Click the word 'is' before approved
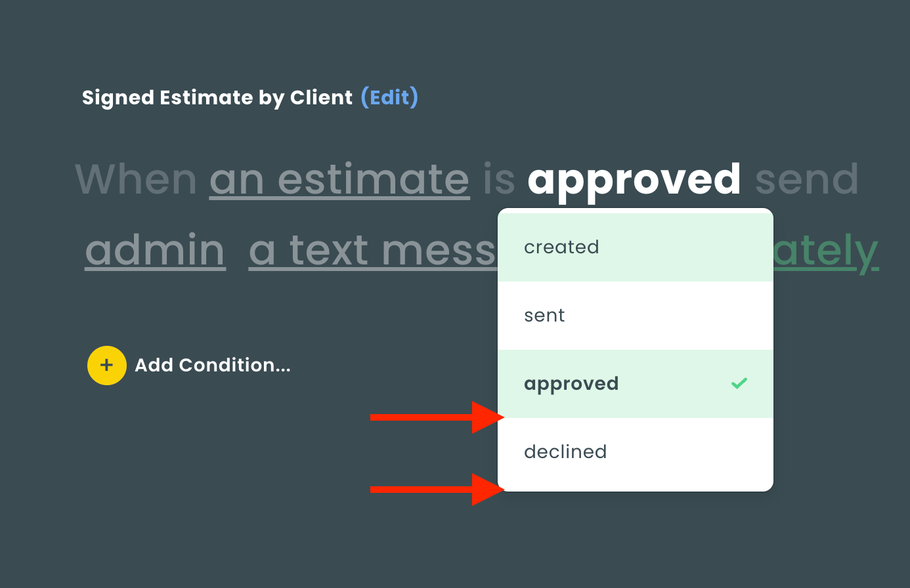This screenshot has height=588, width=910. 499,180
